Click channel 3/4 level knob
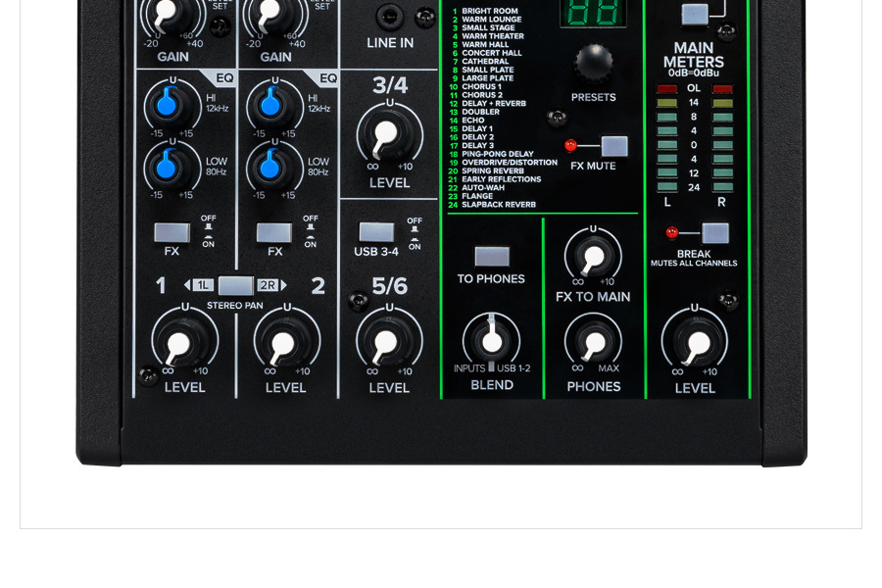The height and width of the screenshot is (588, 882). click(x=389, y=134)
